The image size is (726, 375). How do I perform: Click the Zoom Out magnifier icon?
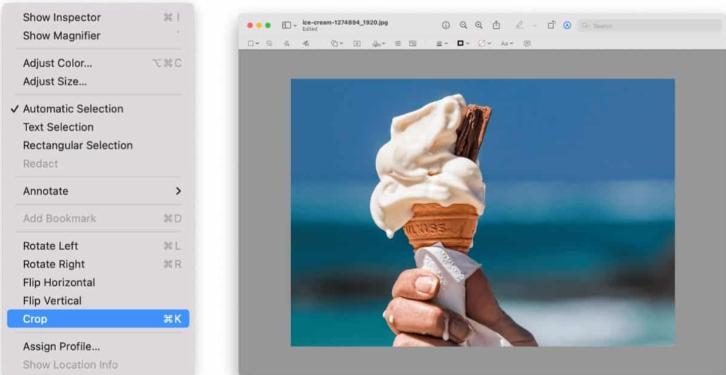463,25
